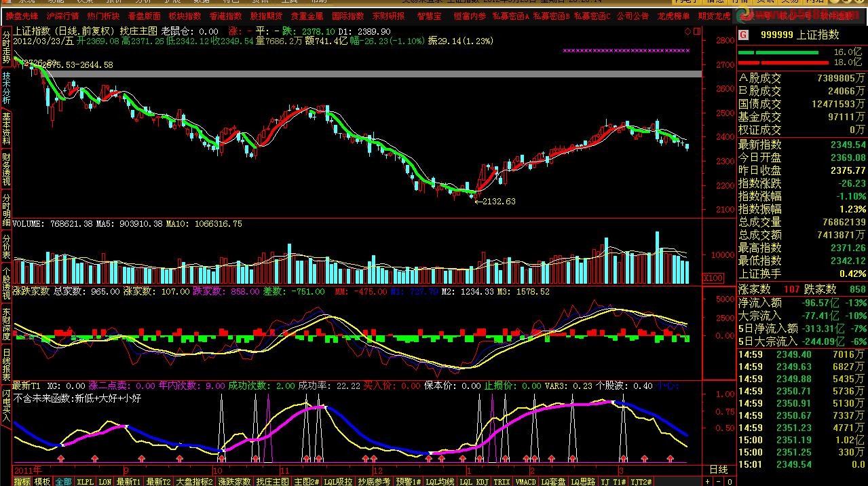Choose YJT2# indicator tab

coord(641,481)
